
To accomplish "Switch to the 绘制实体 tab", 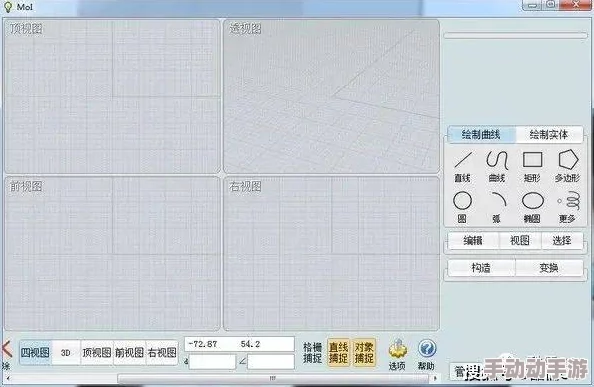I will coord(549,135).
